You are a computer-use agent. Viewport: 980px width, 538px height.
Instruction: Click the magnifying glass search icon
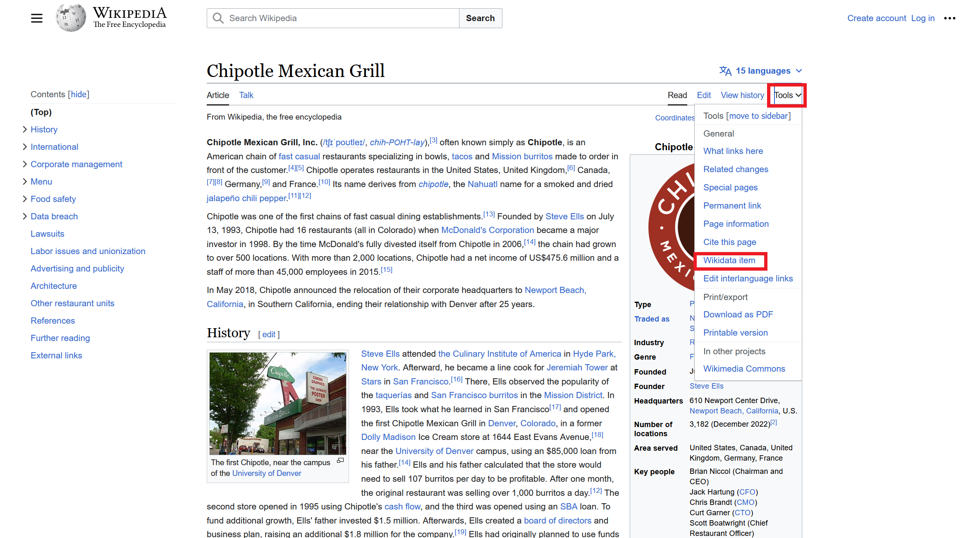(x=218, y=18)
